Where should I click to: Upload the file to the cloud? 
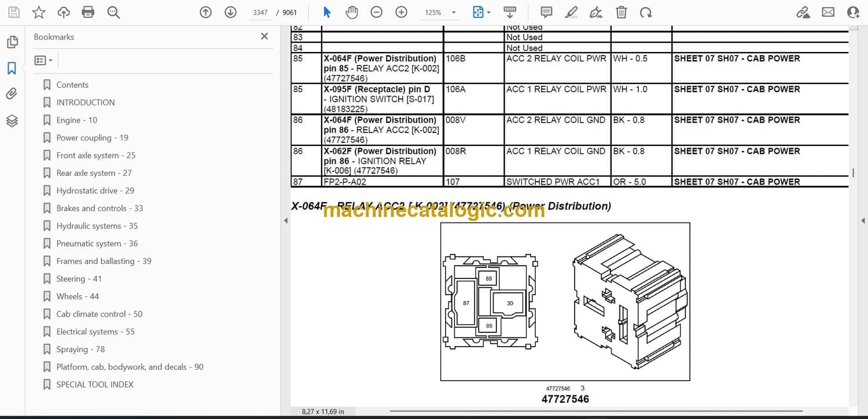64,12
